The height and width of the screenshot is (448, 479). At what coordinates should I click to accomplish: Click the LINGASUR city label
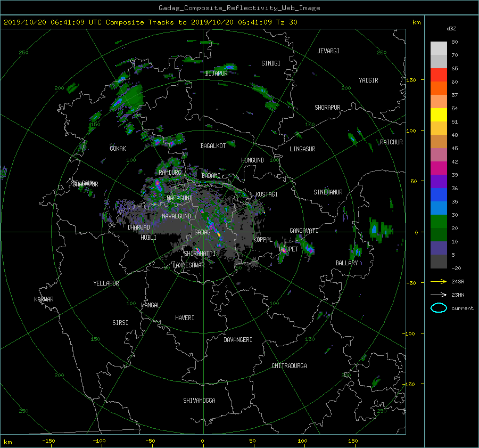302,149
